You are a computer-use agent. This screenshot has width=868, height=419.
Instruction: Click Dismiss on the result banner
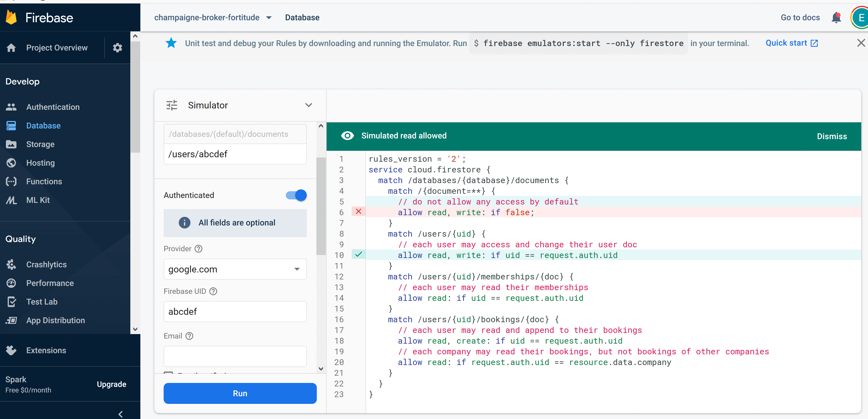[832, 136]
